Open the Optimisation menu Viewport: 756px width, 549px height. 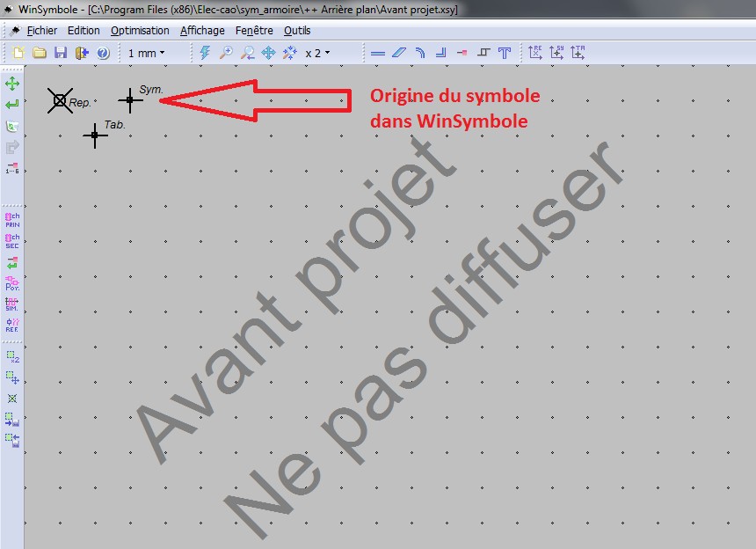coord(140,30)
